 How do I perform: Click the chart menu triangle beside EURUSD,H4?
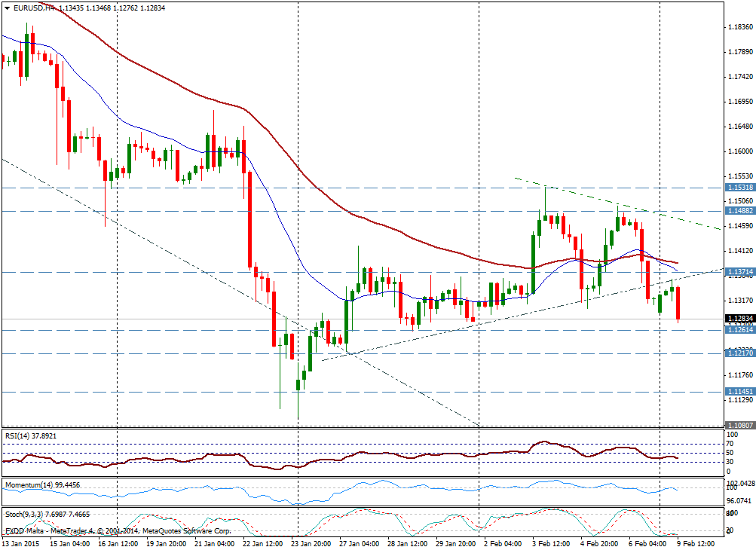(x=6, y=8)
